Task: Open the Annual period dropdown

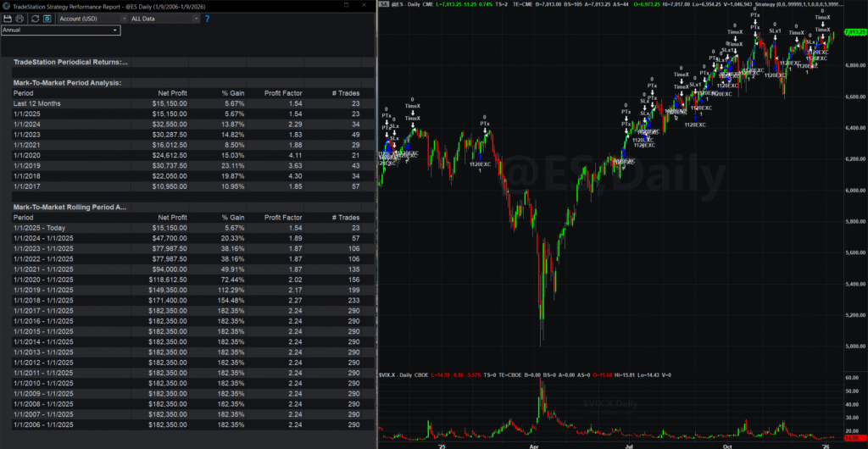Action: click(61, 30)
